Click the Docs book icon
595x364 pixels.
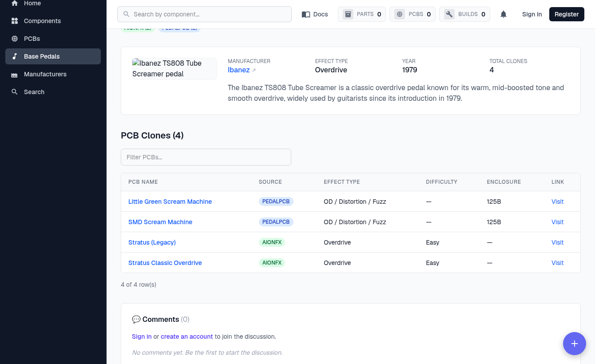point(306,14)
